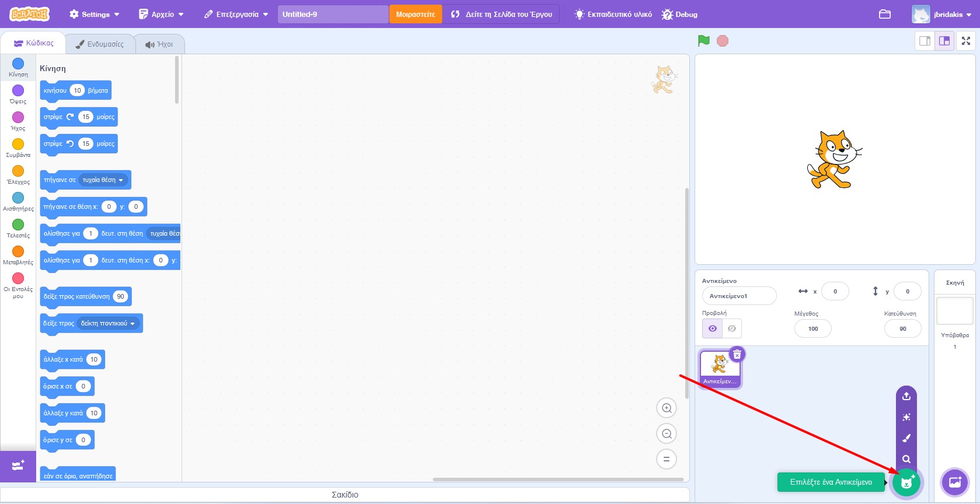The image size is (980, 504).
Task: Click the εάν σε όριο, αναπήδησε block
Action: [x=78, y=475]
